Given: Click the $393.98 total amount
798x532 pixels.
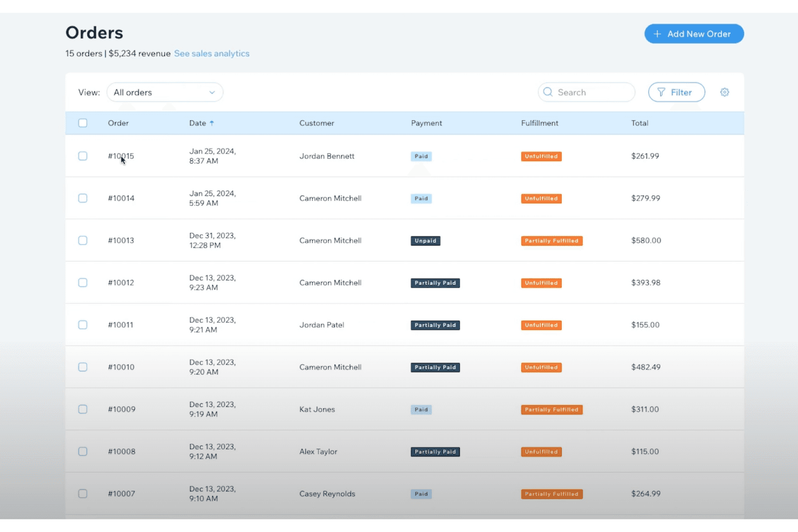Looking at the screenshot, I should (x=646, y=282).
